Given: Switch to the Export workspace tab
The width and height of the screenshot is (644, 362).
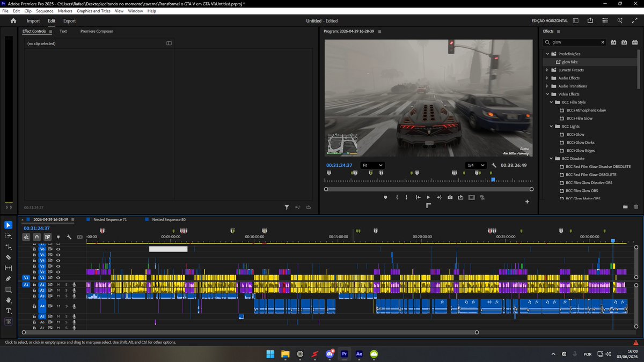Looking at the screenshot, I should (x=69, y=21).
